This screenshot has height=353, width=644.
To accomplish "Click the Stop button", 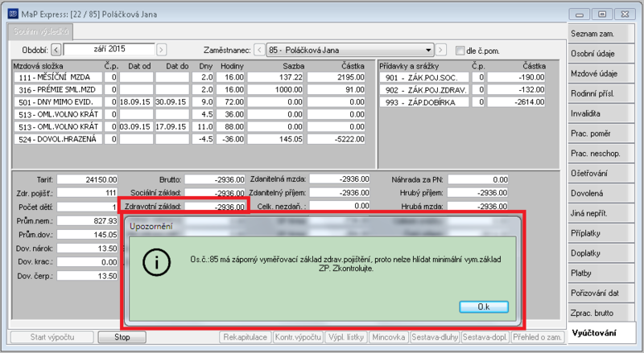I will click(x=122, y=338).
